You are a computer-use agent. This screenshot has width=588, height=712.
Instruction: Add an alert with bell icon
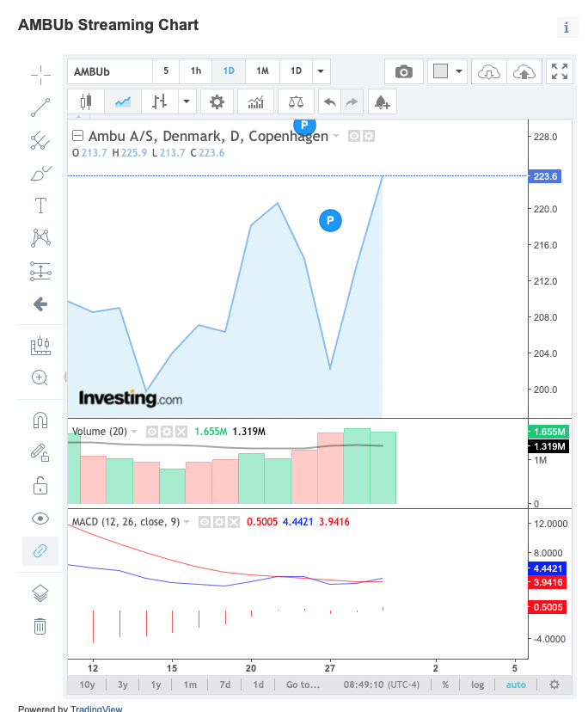(382, 101)
